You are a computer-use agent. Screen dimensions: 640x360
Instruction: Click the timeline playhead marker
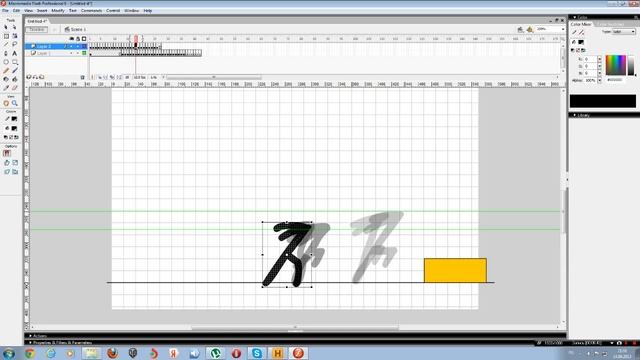pyautogui.click(x=136, y=38)
